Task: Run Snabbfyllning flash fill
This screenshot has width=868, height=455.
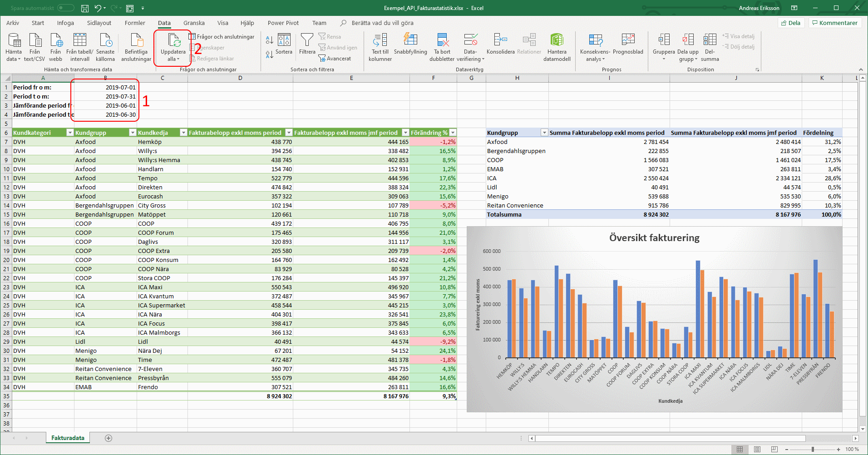Action: [x=410, y=44]
